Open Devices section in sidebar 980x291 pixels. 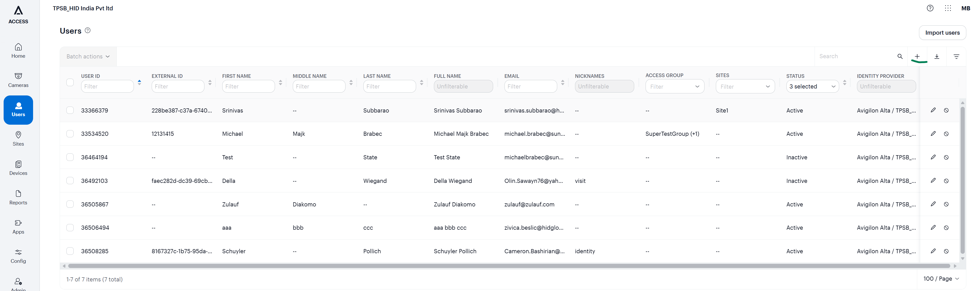[18, 168]
